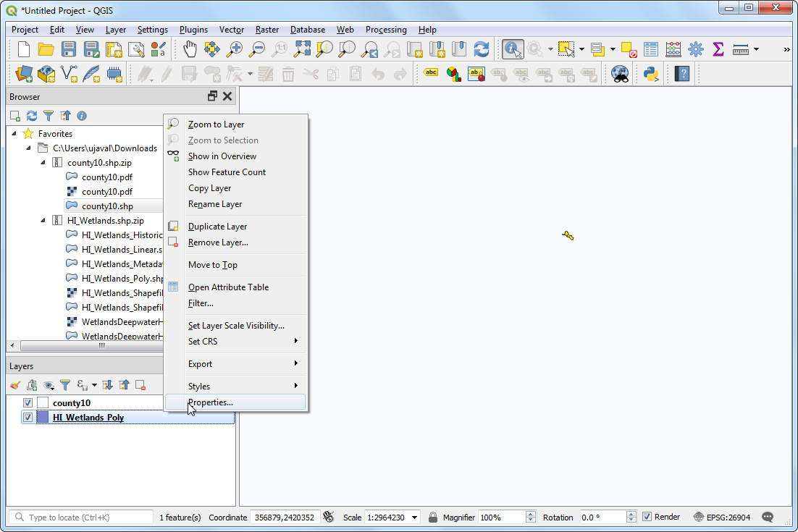Open the Python Console icon

point(650,73)
